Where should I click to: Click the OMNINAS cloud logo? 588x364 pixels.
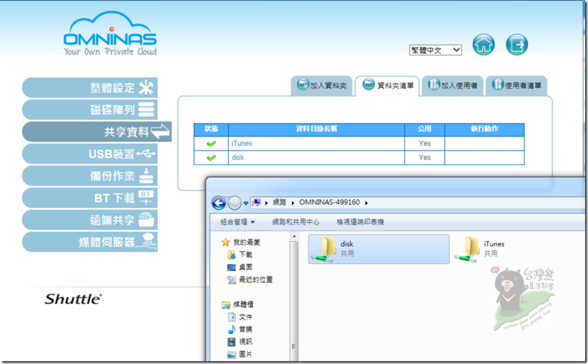[x=110, y=34]
